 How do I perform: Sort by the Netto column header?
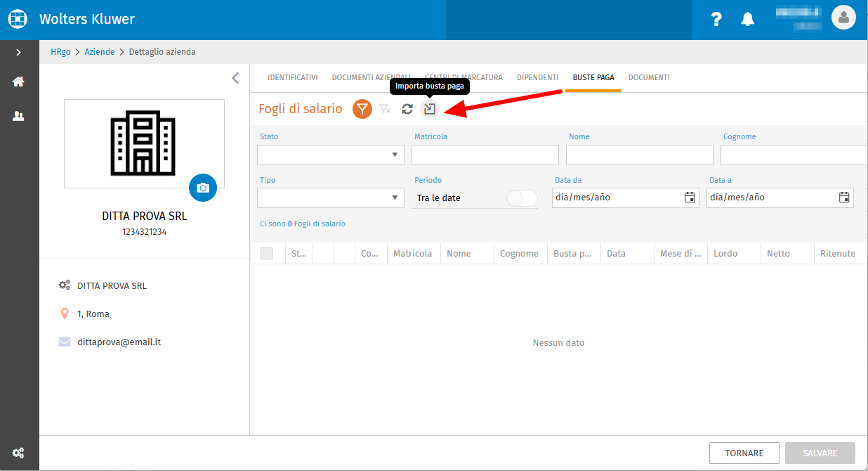click(x=787, y=254)
